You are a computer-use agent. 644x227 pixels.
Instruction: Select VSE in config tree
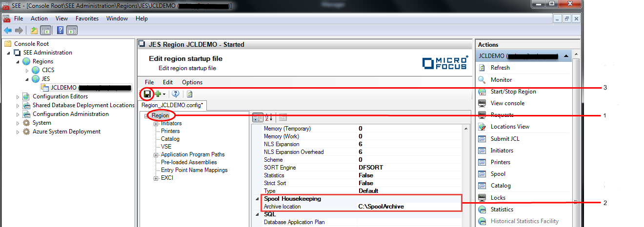[x=166, y=147]
